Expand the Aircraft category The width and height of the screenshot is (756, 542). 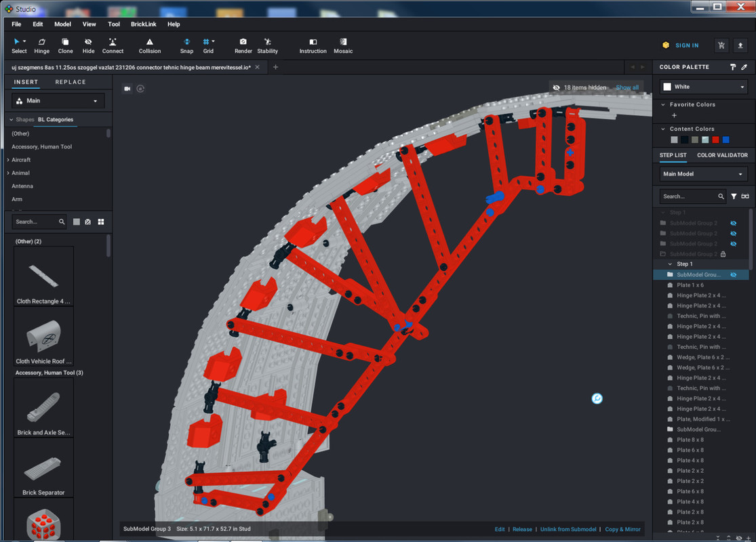[x=8, y=159]
